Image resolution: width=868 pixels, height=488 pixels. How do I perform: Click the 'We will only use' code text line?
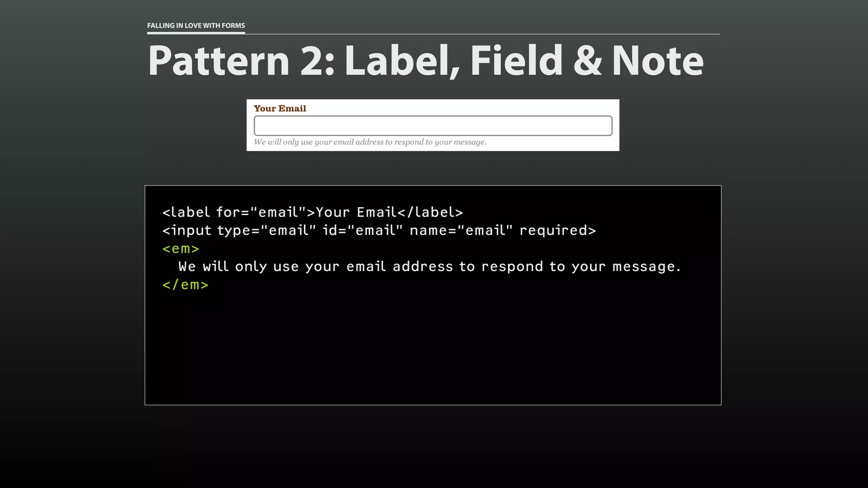pyautogui.click(x=429, y=267)
